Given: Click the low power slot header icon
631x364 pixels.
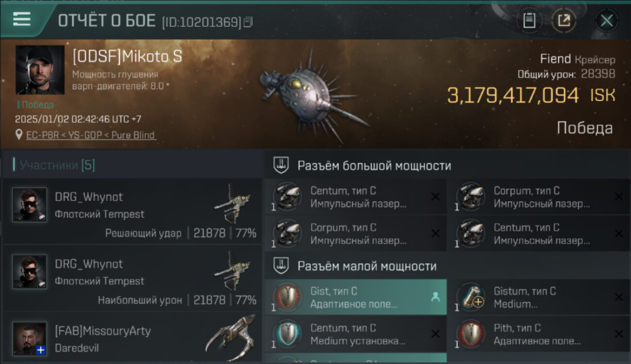Looking at the screenshot, I should point(282,265).
